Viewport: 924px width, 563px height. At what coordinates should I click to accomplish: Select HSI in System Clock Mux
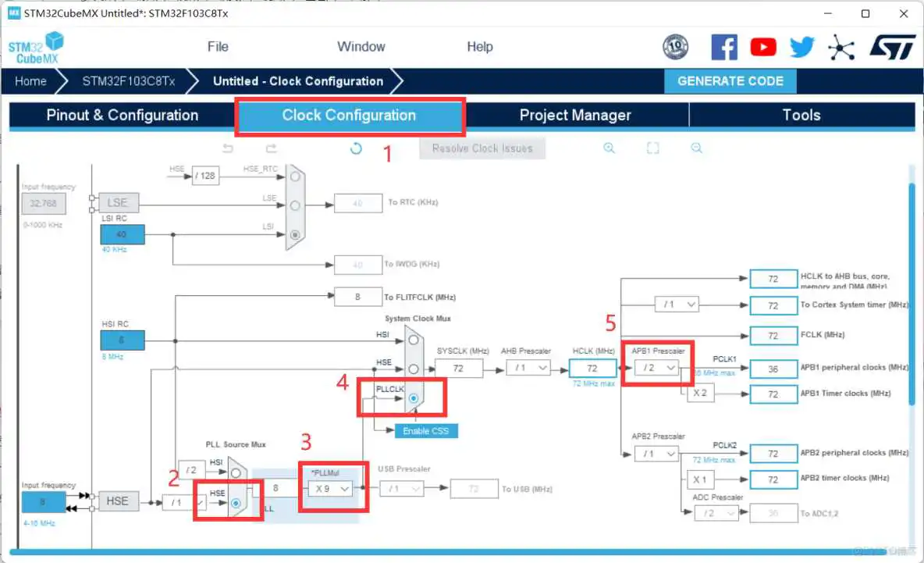point(414,340)
